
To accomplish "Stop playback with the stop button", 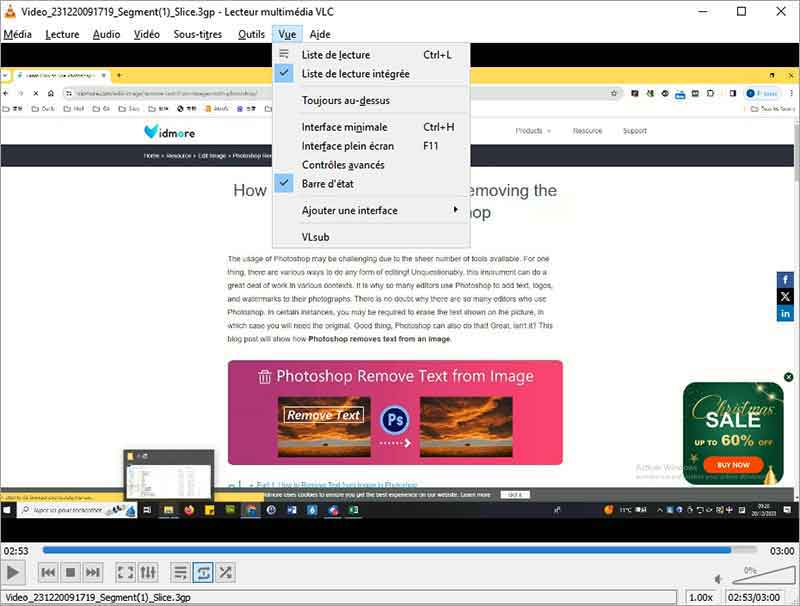I will (70, 572).
